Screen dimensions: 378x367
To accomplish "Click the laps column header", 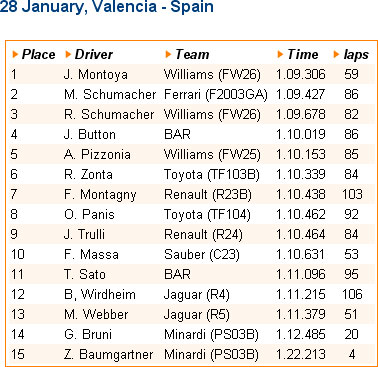I will [356, 55].
